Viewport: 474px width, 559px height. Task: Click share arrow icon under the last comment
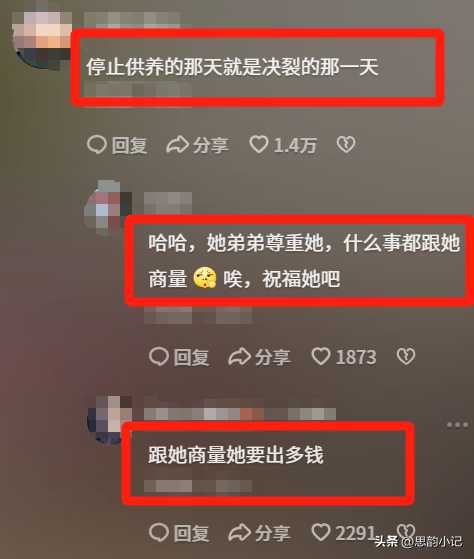click(x=239, y=533)
